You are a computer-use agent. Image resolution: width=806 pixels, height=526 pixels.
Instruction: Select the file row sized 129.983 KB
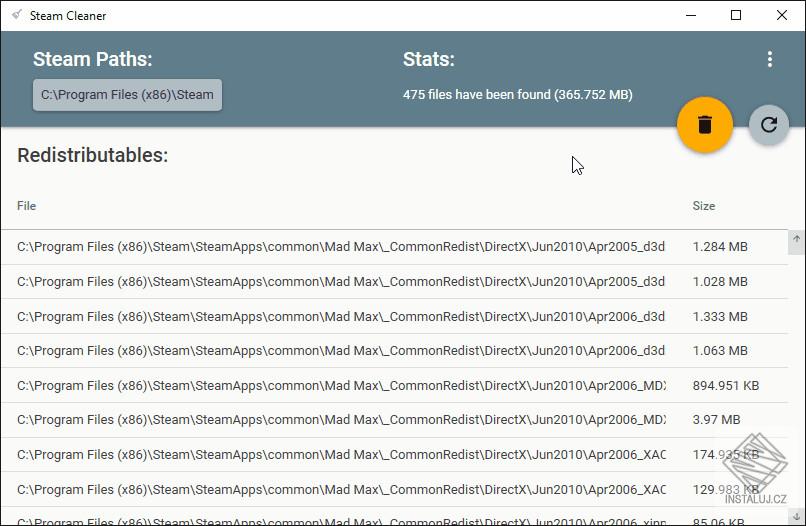394,489
